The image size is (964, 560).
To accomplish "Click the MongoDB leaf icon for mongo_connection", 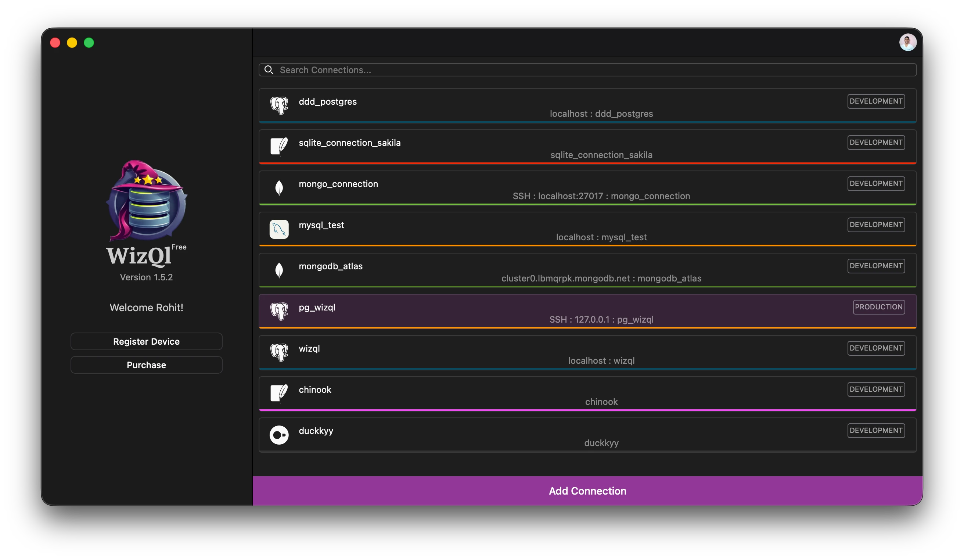I will click(x=279, y=188).
